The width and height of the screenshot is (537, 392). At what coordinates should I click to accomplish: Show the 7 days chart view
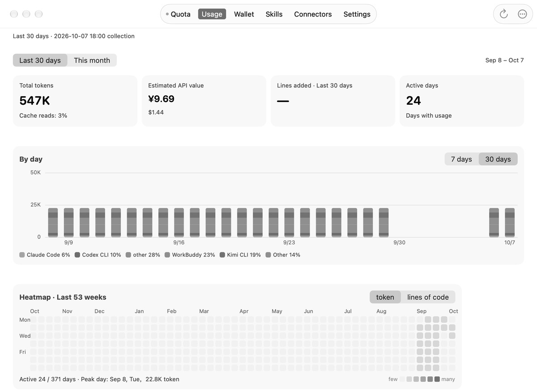click(461, 159)
